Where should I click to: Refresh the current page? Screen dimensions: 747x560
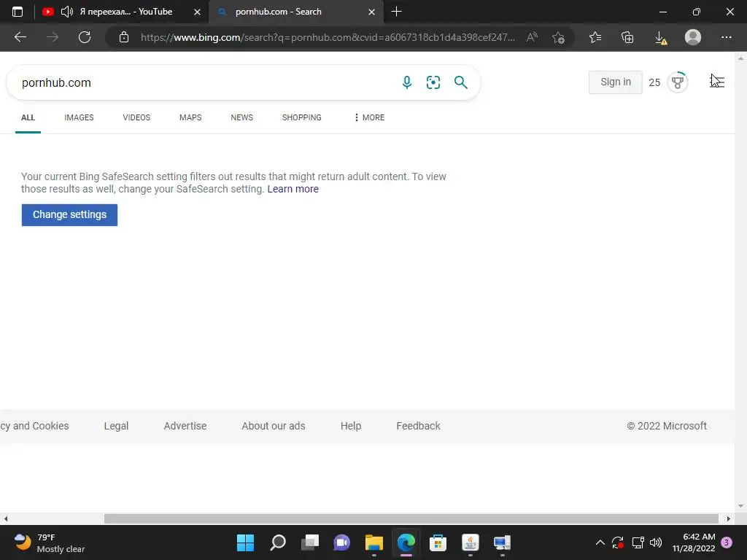[85, 37]
